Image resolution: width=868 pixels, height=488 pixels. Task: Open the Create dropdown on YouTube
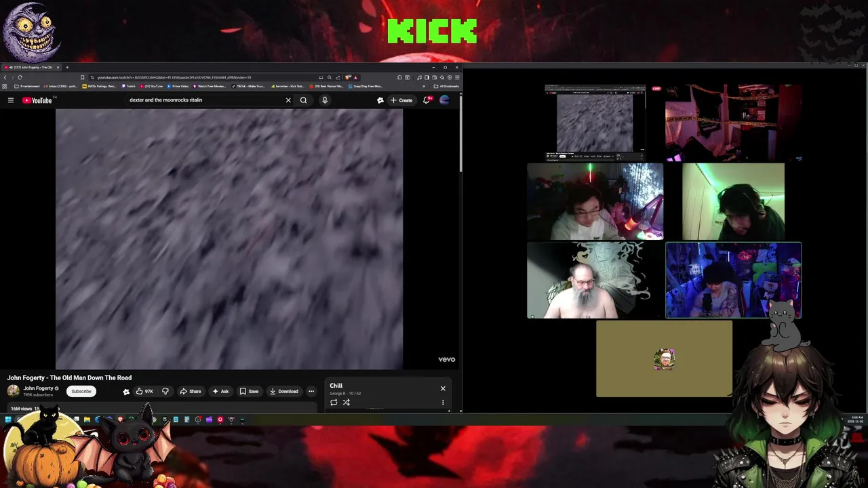(x=401, y=100)
